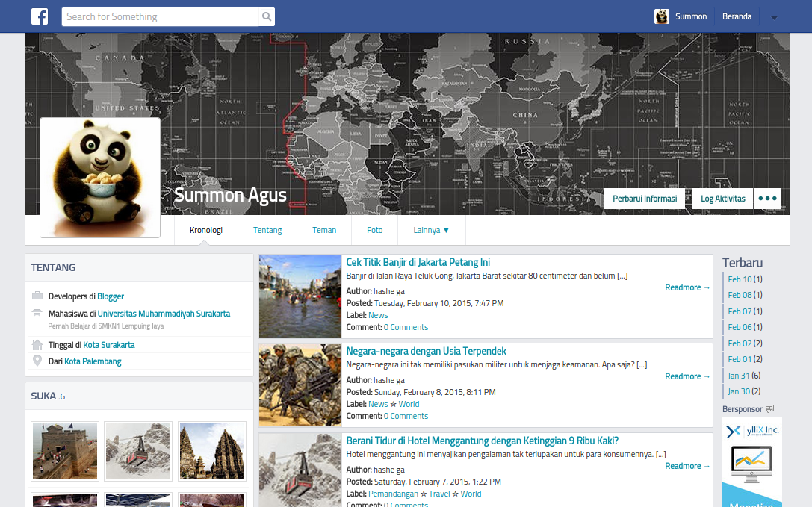The image size is (812, 507).
Task: Click the three-dots more options button
Action: point(767,199)
